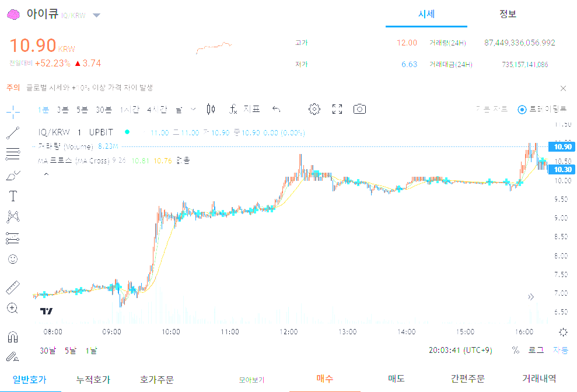
Task: Open the fx 지표 indicators dialog
Action: click(244, 109)
